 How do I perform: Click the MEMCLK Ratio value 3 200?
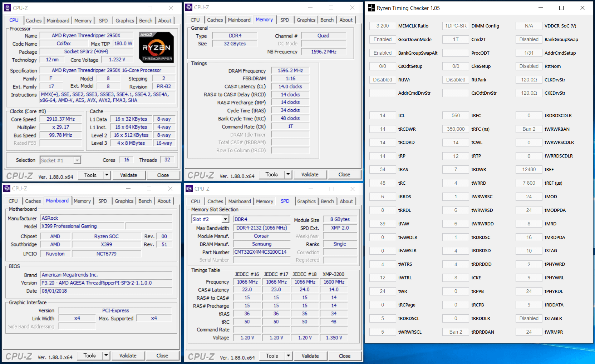pyautogui.click(x=383, y=26)
